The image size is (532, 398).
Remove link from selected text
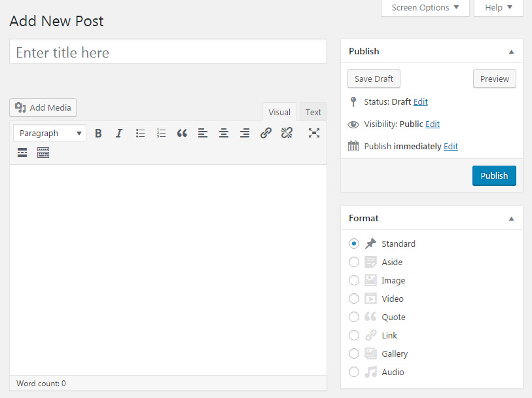coord(287,133)
